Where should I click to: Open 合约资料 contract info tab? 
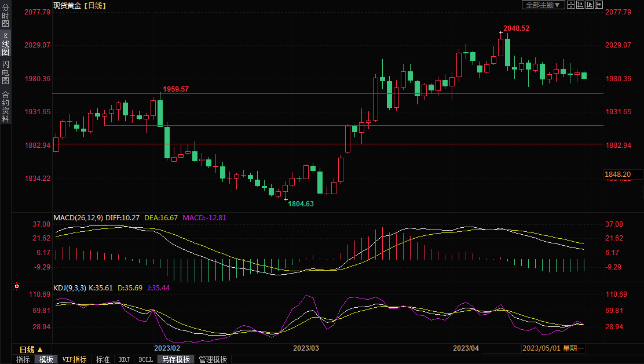pyautogui.click(x=5, y=107)
